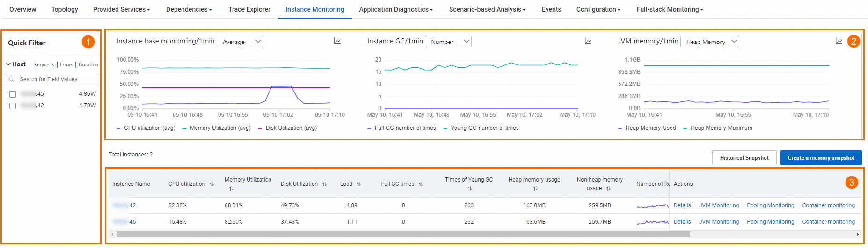Open chart icon for Instance GC panel
The width and height of the screenshot is (868, 248).
click(588, 41)
